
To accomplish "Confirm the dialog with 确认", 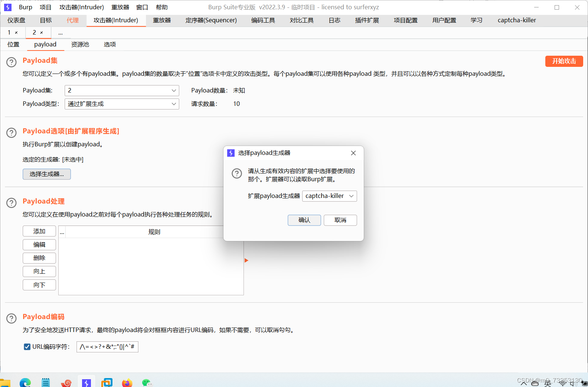I will coord(304,220).
